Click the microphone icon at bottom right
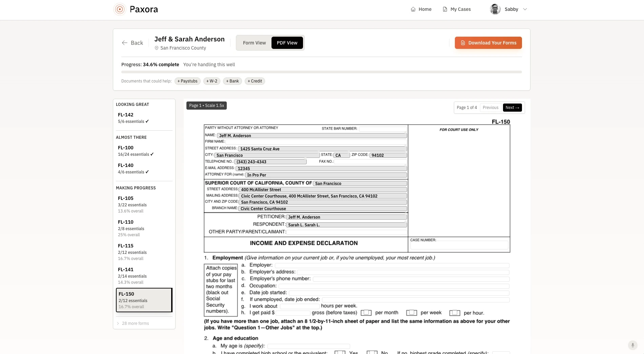 (632, 345)
